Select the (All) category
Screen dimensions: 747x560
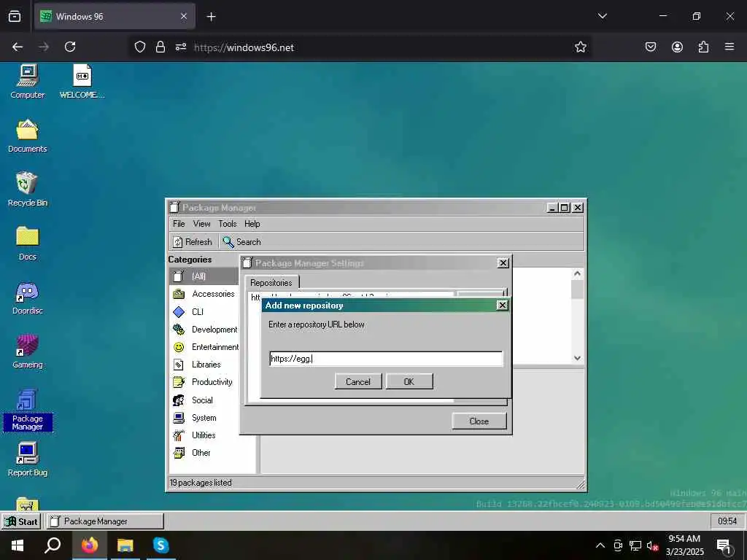point(204,276)
